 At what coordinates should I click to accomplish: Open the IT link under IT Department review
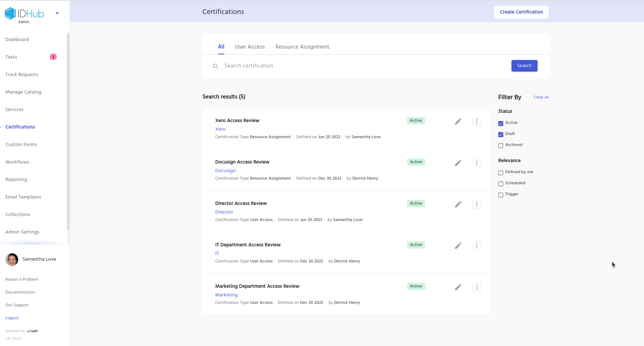coord(217,254)
